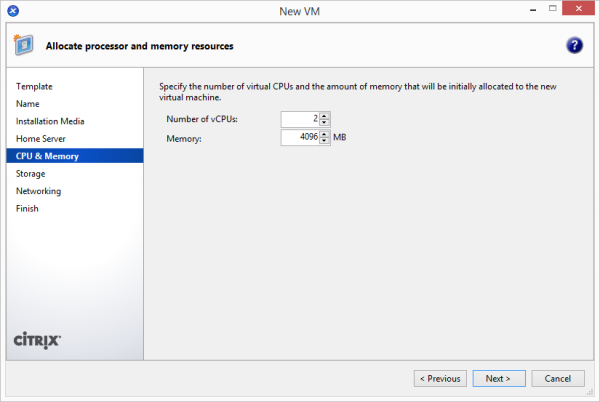Switch to the Home Server step
Image resolution: width=600 pixels, height=402 pixels.
[x=40, y=138]
